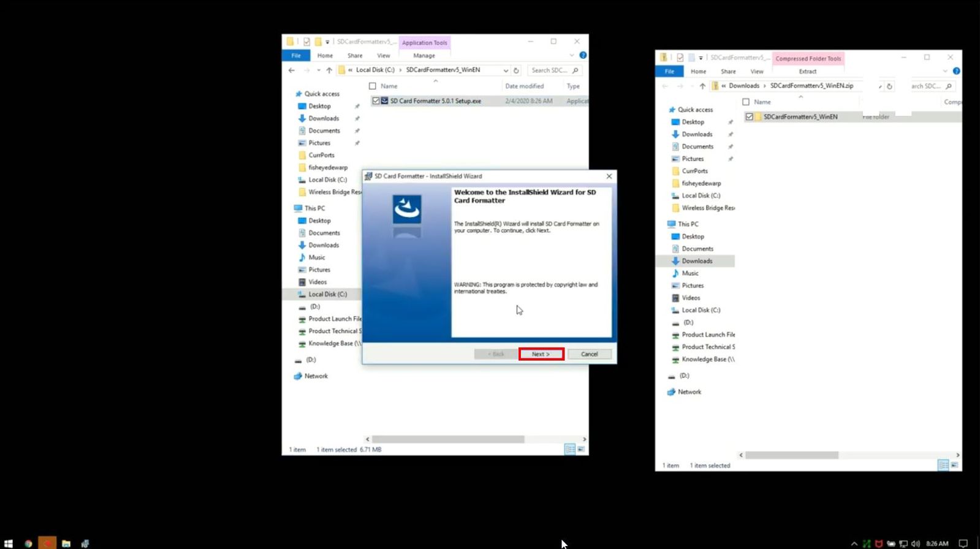Screen dimensions: 980x549
Task: Click the help icon in left Explorer window
Action: [x=583, y=55]
